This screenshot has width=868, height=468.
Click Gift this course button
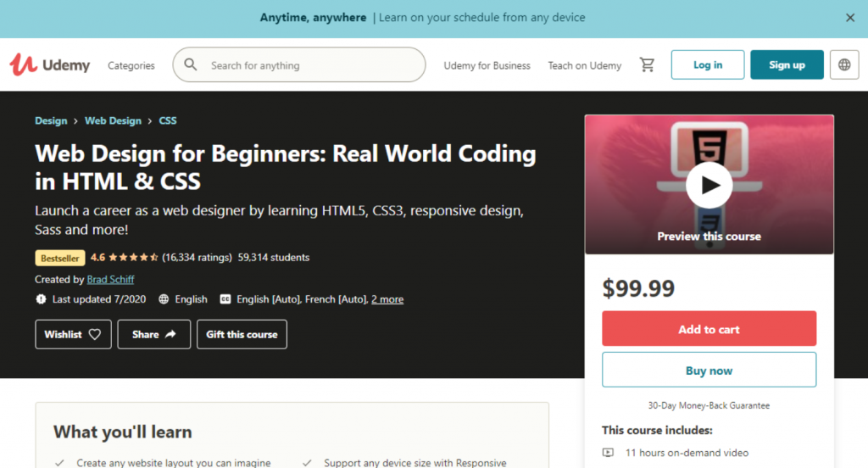(242, 334)
